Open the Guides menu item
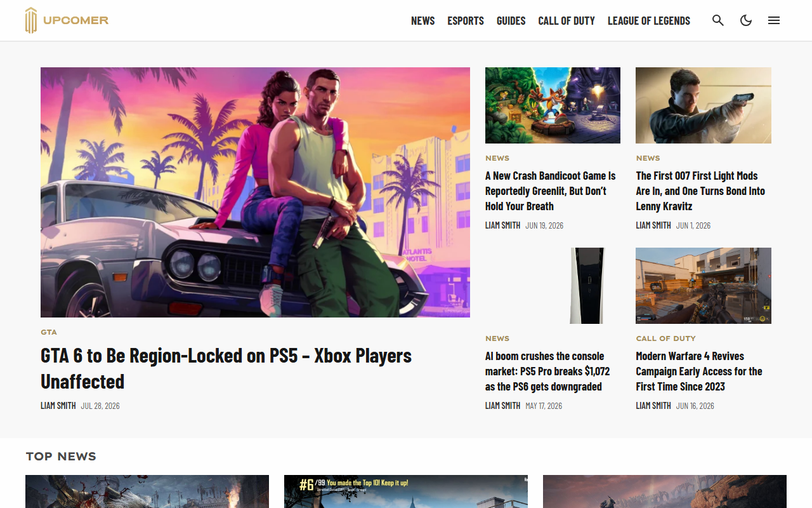 pos(511,20)
